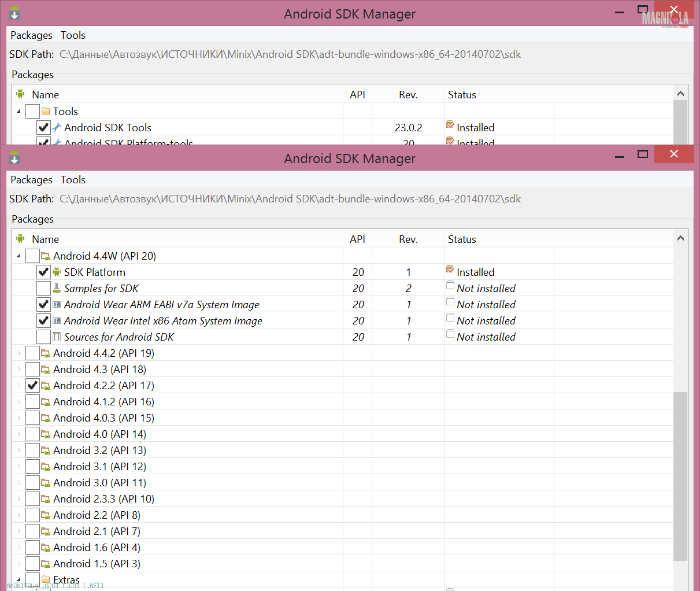The image size is (700, 591).
Task: Sort by the API column header in front window
Action: (358, 239)
